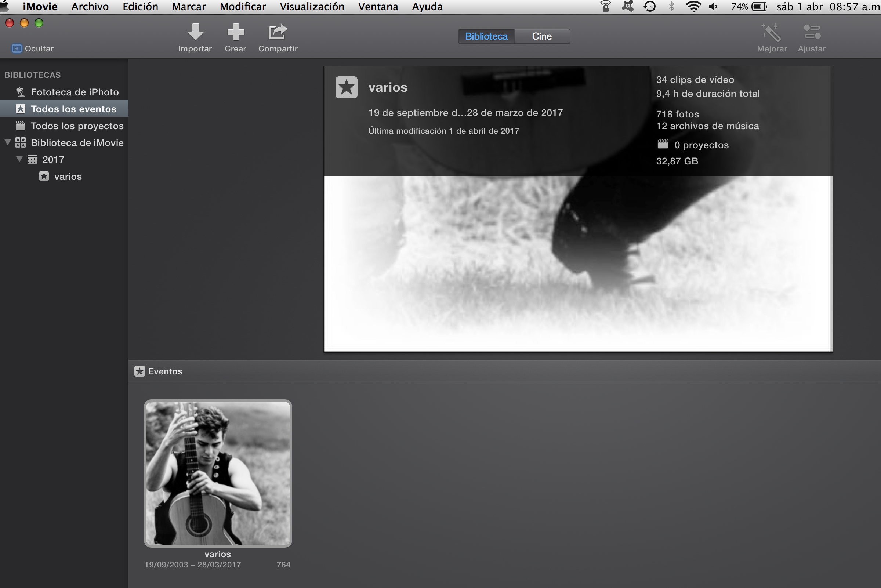
Task: Collapse the 2017 folder disclosure triangle
Action: point(19,159)
